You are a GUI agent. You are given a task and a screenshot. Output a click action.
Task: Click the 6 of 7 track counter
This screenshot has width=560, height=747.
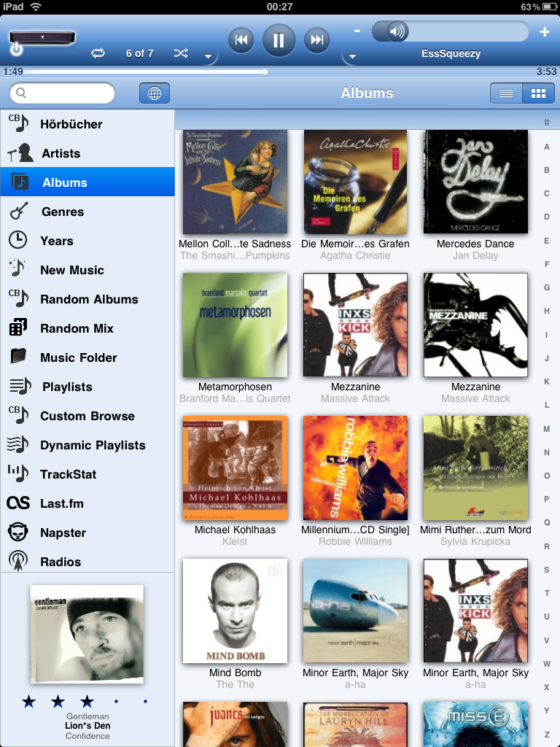point(139,53)
